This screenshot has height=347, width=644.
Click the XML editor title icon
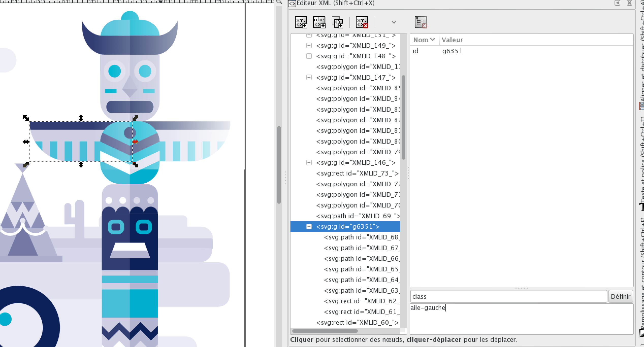(292, 4)
